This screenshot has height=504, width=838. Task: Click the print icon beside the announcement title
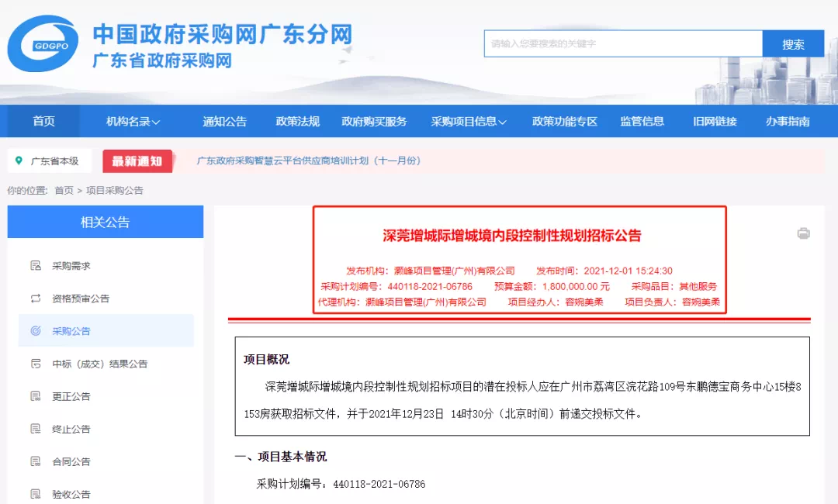803,233
